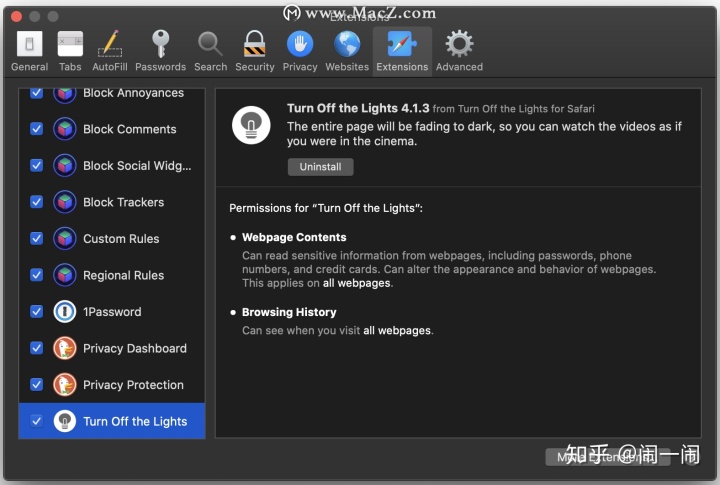Image resolution: width=720 pixels, height=485 pixels.
Task: Open the Security preferences pane
Action: pos(255,51)
